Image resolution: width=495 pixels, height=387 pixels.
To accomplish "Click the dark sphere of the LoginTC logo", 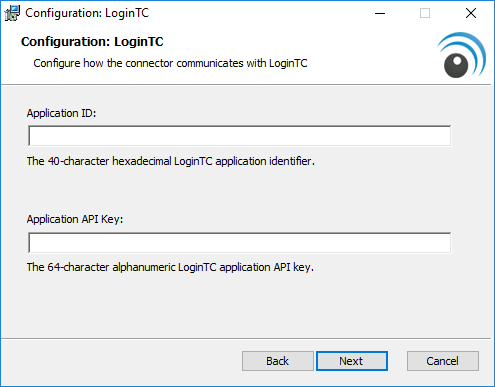I will tap(456, 66).
